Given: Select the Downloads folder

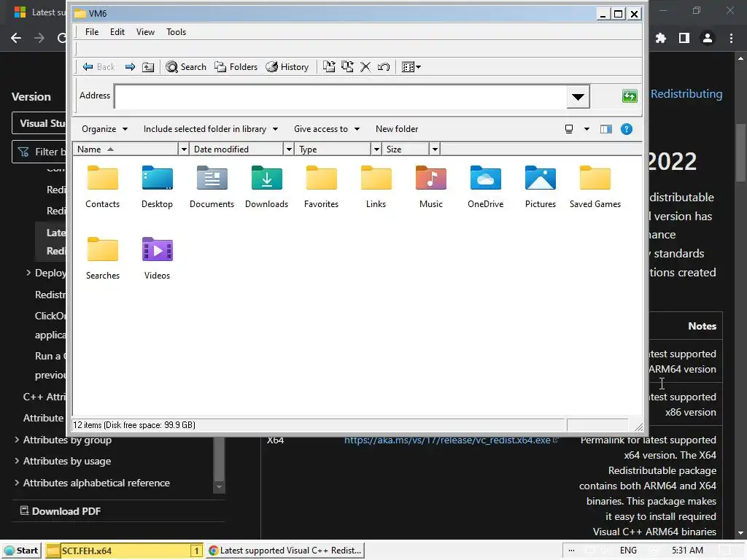Looking at the screenshot, I should coord(267,187).
